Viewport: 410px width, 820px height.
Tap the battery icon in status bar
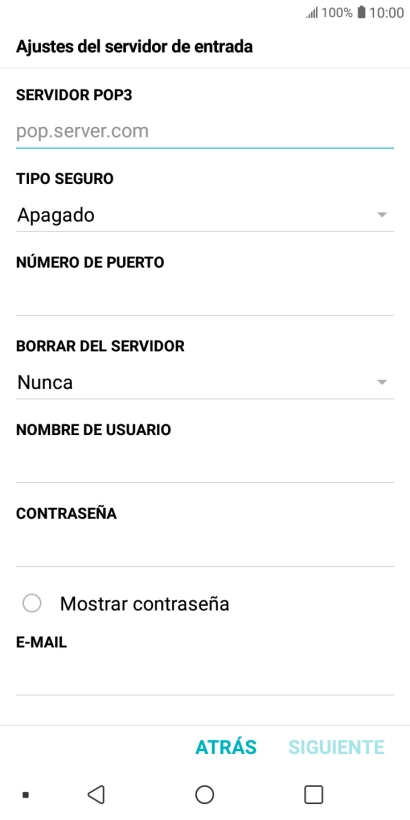point(361,13)
